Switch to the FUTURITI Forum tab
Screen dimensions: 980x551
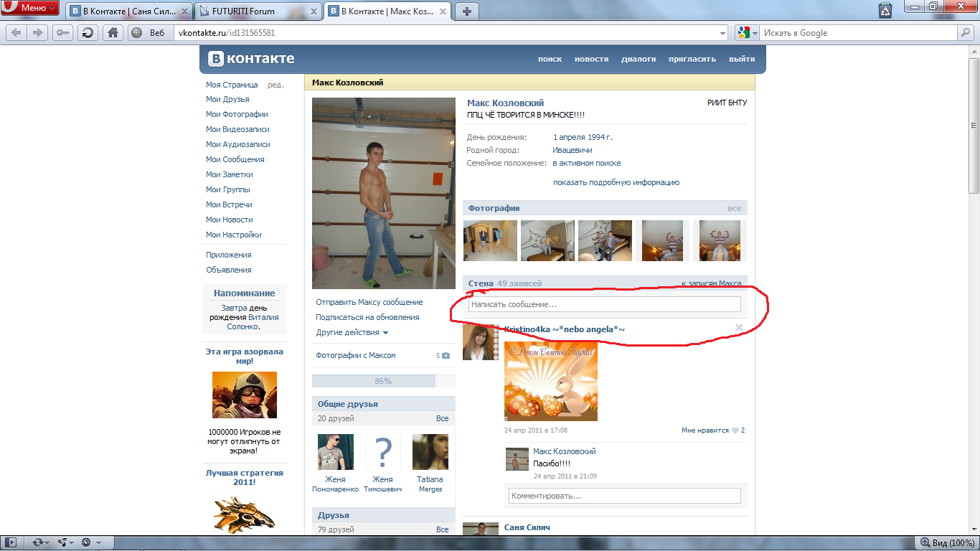coord(258,11)
